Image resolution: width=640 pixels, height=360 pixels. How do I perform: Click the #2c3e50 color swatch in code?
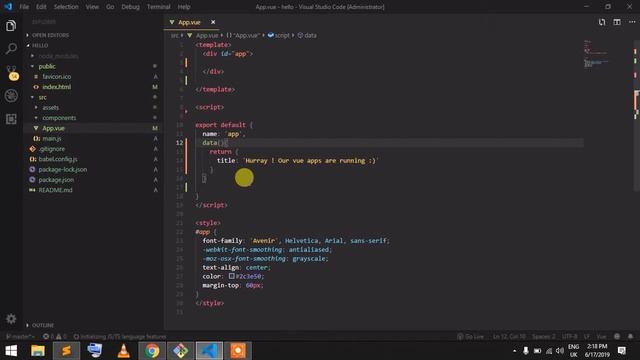click(231, 276)
